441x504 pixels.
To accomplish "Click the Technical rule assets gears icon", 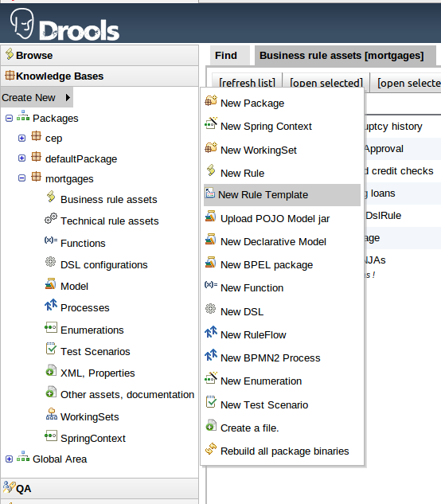I will [51, 218].
